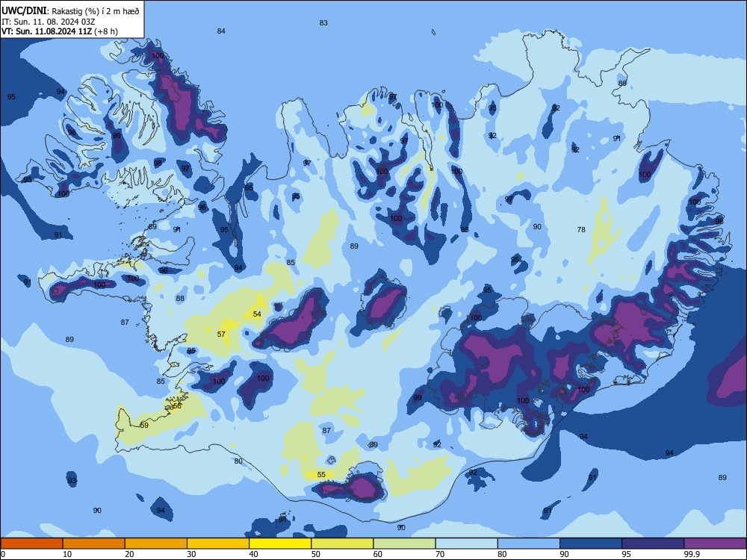Click the 'UWC/DINI: Rakastig (%) í 2 m hæð' title
The height and width of the screenshot is (560, 747).
point(70,11)
